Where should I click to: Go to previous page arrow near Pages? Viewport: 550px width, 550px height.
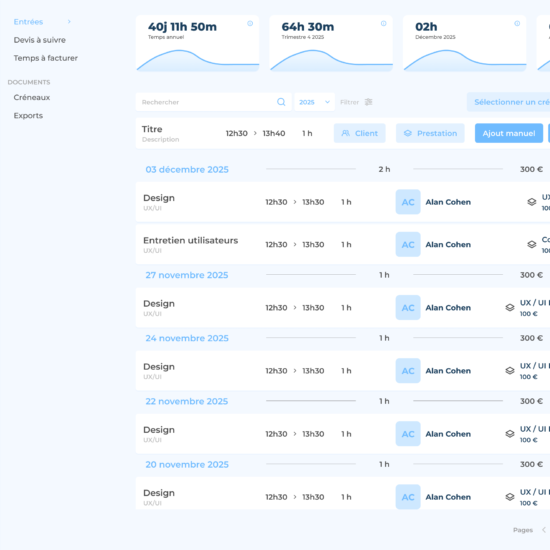tap(544, 530)
